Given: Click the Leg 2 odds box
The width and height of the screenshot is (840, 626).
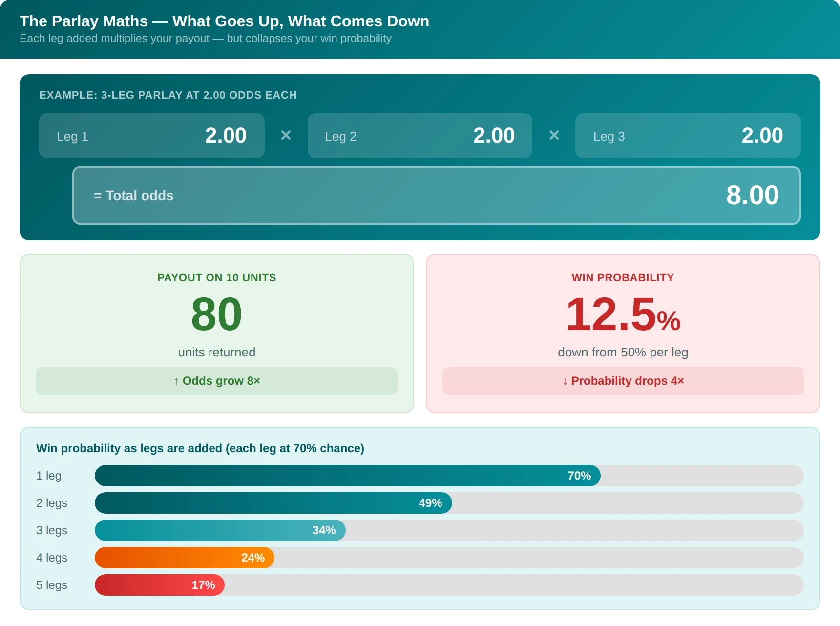Looking at the screenshot, I should [420, 136].
